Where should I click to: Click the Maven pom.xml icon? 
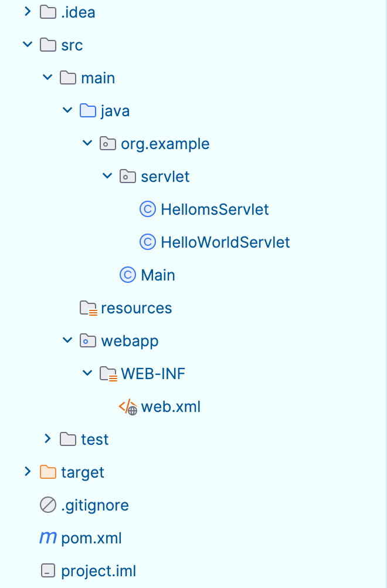coord(47,538)
